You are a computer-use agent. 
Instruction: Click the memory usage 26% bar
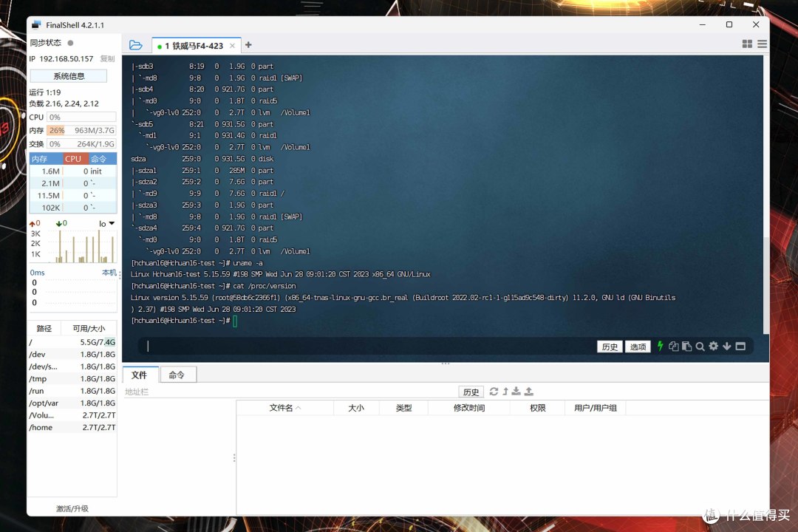click(81, 130)
